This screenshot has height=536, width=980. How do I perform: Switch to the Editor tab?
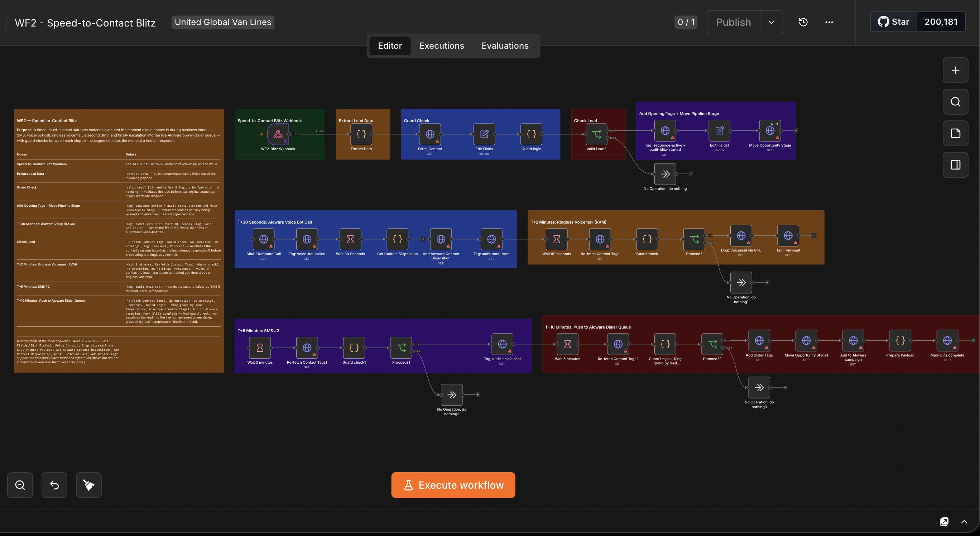point(390,46)
